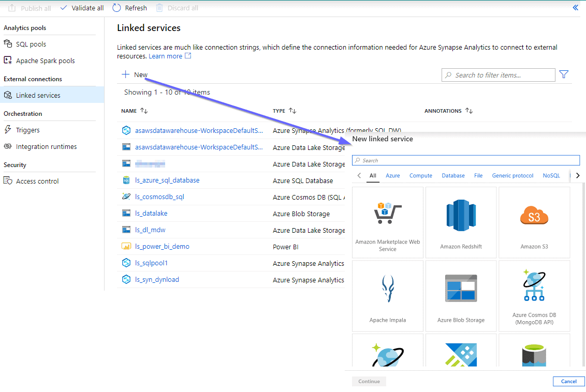Image resolution: width=586 pixels, height=392 pixels.
Task: Select the Apache Impala tile
Action: [387, 296]
